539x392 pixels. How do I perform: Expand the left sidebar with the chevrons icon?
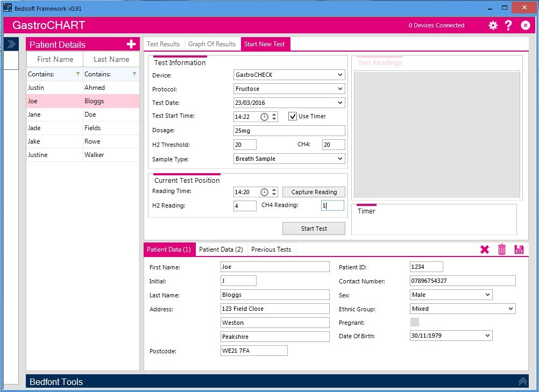click(11, 44)
